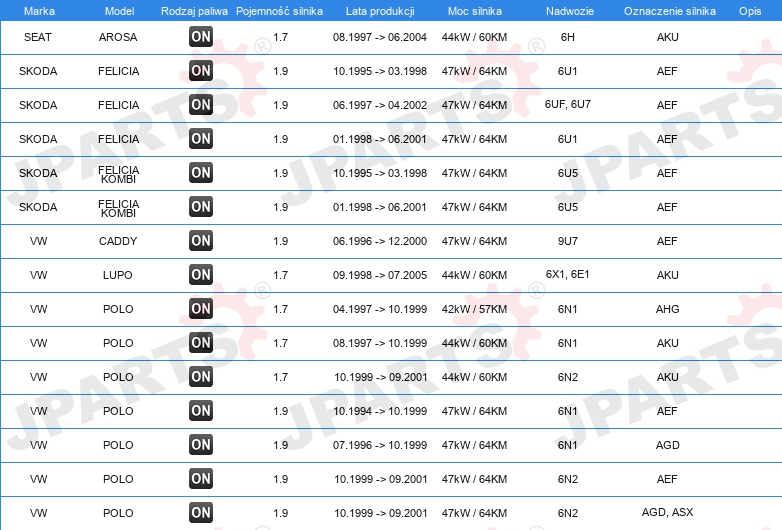Click the Nadwozie column header

pyautogui.click(x=570, y=11)
